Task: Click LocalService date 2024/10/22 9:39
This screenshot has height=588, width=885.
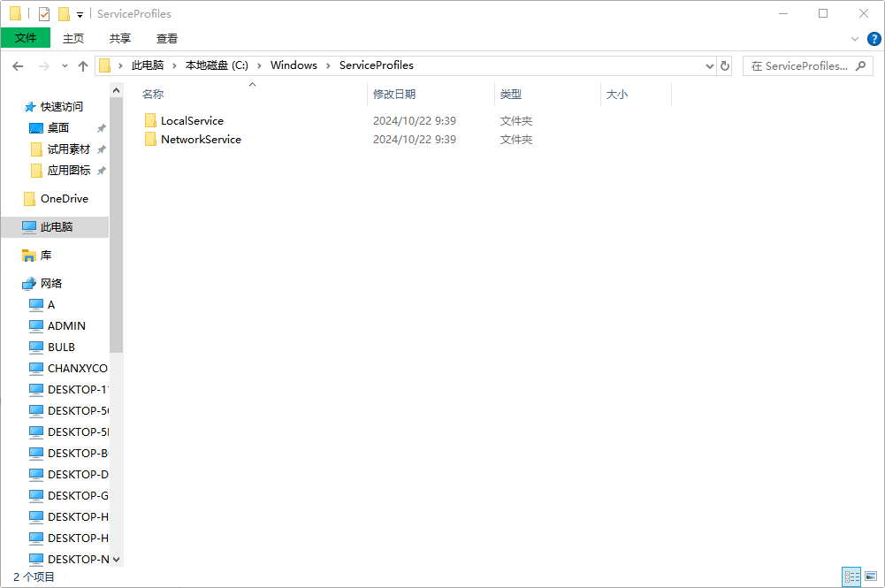Action: [415, 121]
